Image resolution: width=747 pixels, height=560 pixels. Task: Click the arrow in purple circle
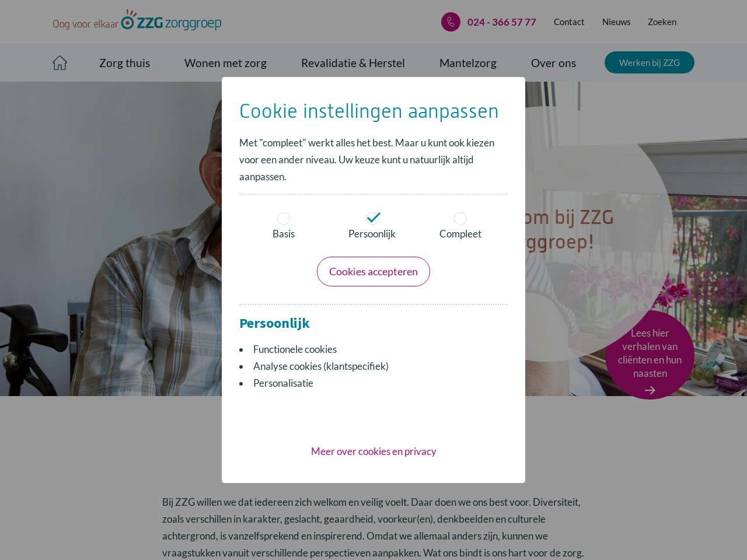[650, 390]
